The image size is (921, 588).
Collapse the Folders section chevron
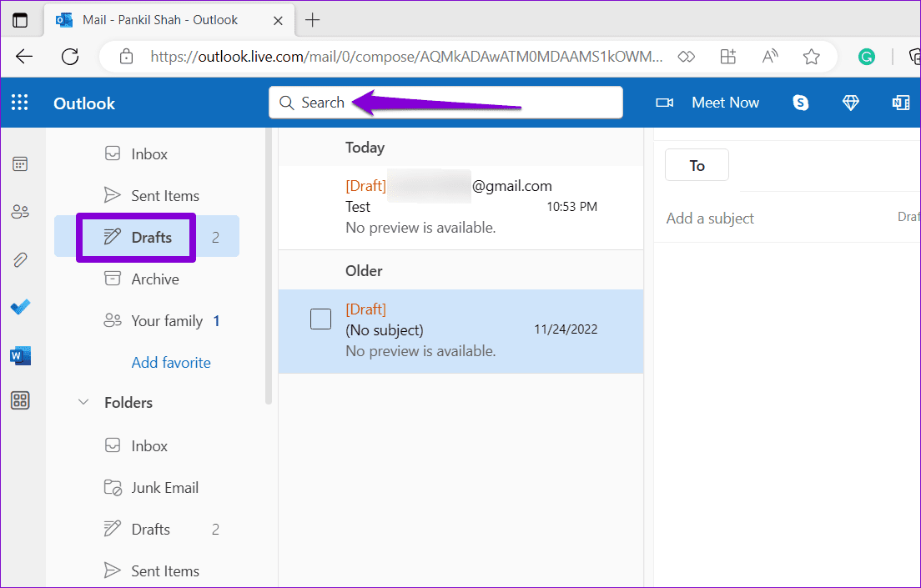coord(83,402)
